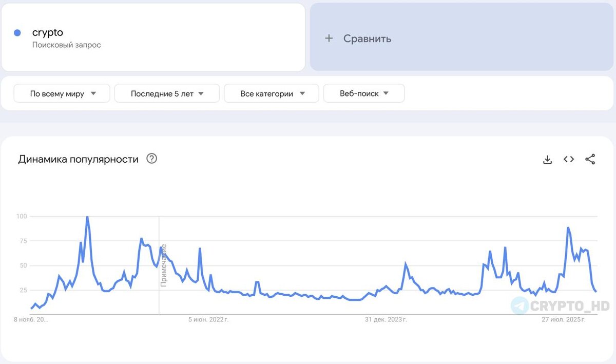Image resolution: width=616 pixels, height=364 pixels.
Task: Click the Сравнить label to add a term
Action: point(367,39)
